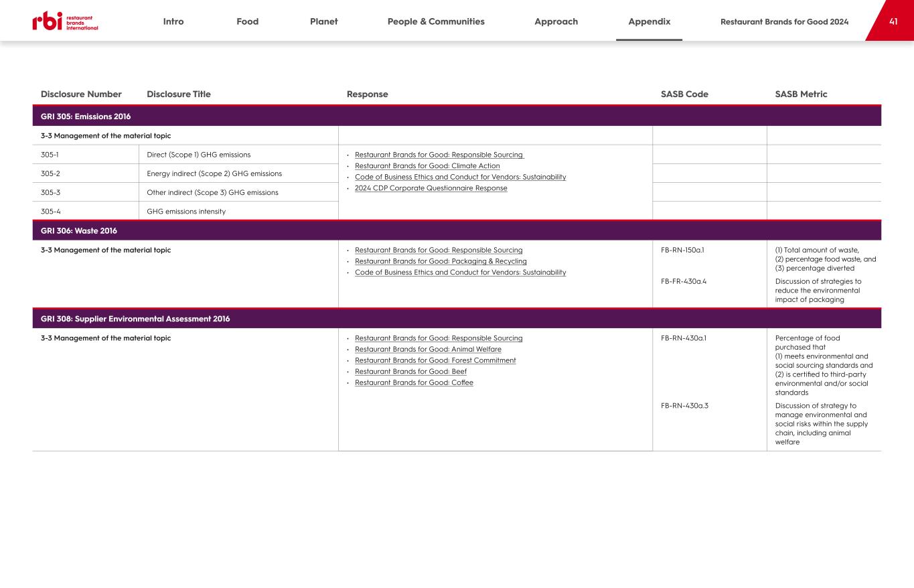This screenshot has width=914, height=588.
Task: Open Restaurant Brands for Good: Beef link
Action: click(x=410, y=372)
